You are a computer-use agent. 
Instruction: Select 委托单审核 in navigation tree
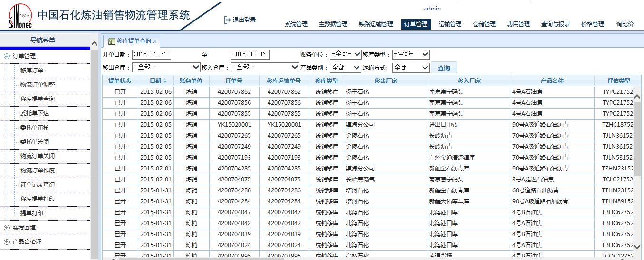(35, 128)
